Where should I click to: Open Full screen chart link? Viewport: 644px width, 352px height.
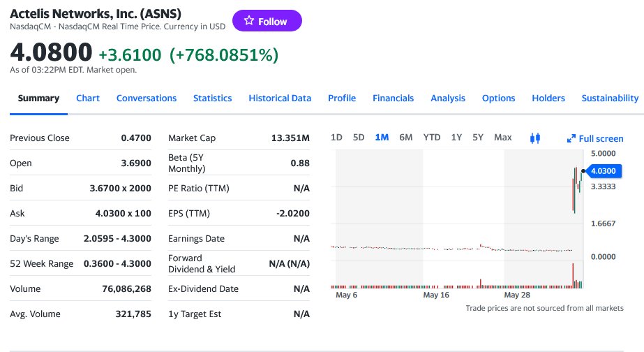click(595, 139)
